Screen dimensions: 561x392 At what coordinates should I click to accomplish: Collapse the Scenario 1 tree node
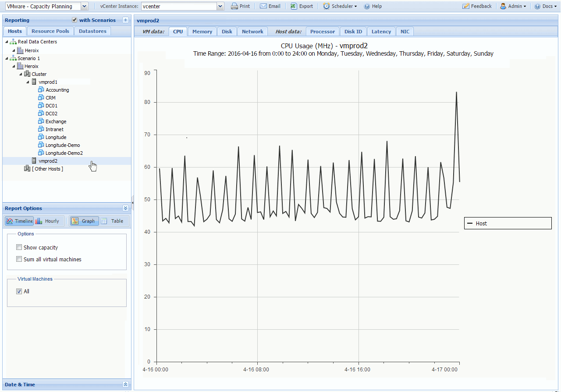coord(7,58)
